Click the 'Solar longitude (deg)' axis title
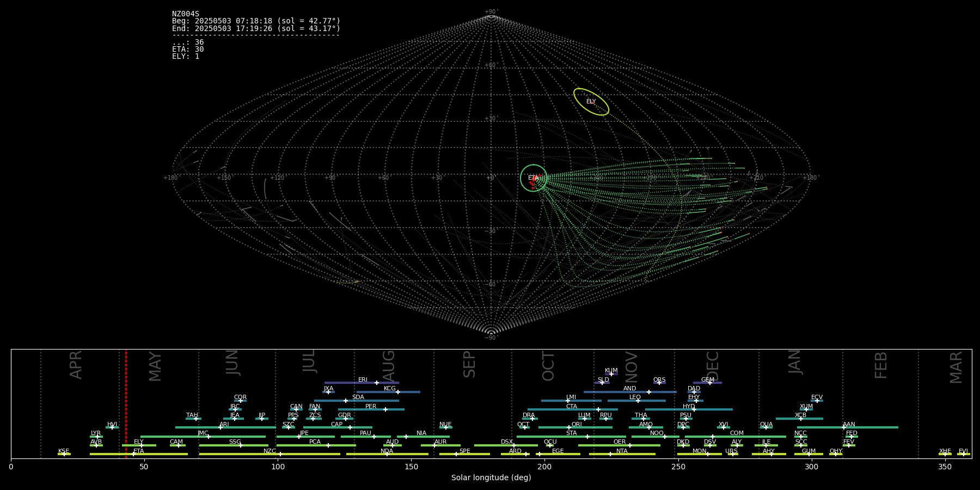980x490 pixels. (491, 478)
